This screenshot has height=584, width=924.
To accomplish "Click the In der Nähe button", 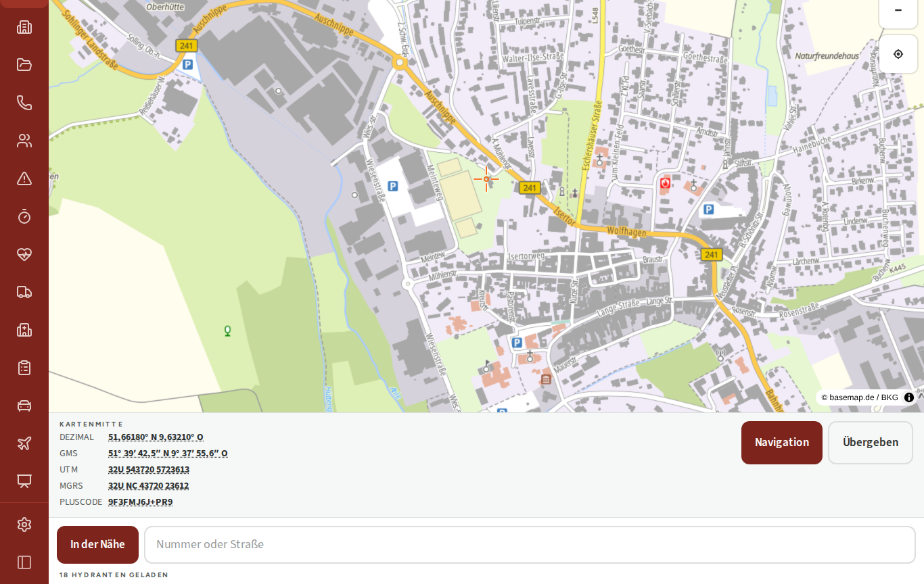I will [x=97, y=545].
